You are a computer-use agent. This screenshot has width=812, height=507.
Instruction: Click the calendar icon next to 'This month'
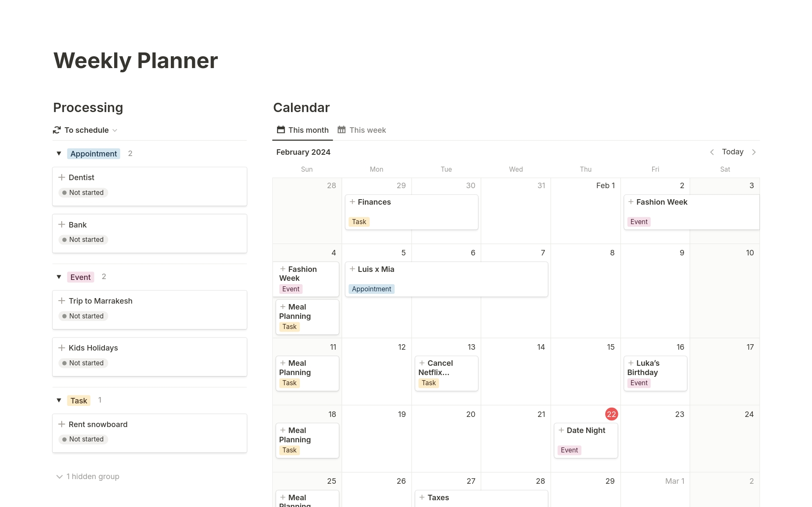[282, 130]
